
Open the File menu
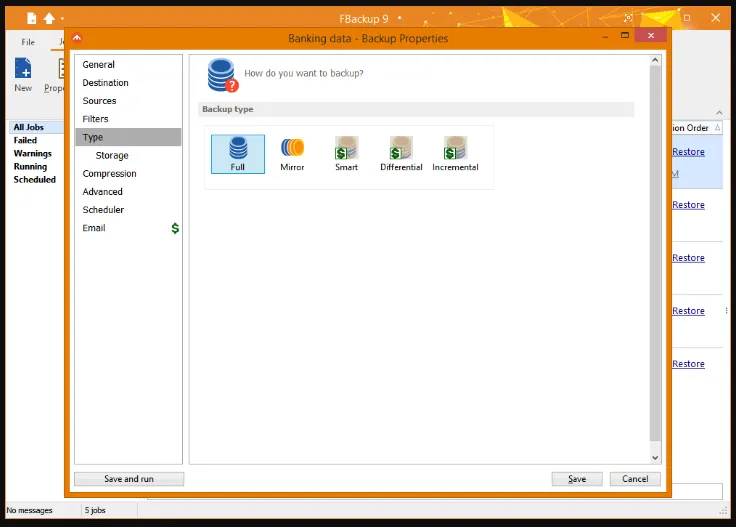(x=28, y=42)
